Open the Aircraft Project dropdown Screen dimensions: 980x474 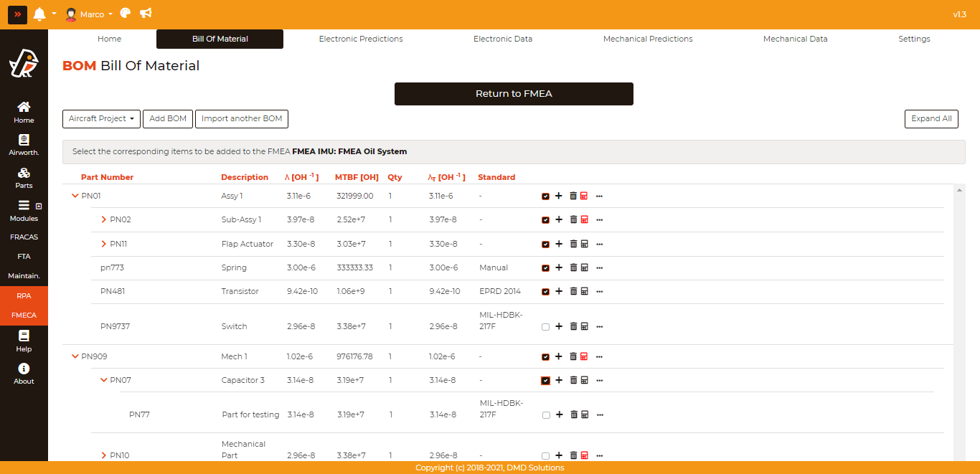pyautogui.click(x=101, y=119)
